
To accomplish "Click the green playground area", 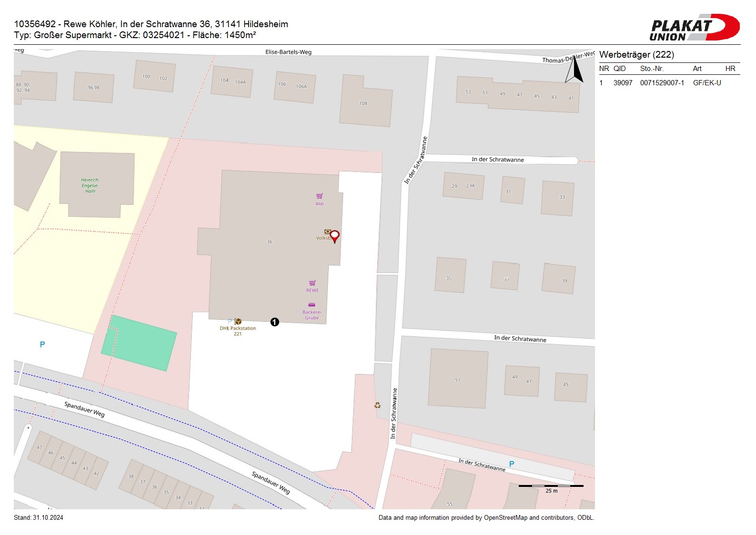I will tap(139, 343).
